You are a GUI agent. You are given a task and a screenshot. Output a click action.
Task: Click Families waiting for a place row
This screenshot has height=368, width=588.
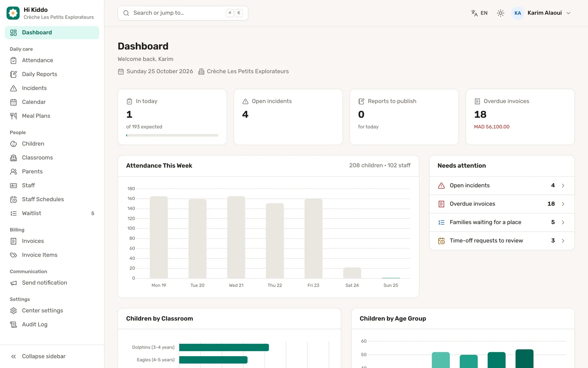coord(502,222)
